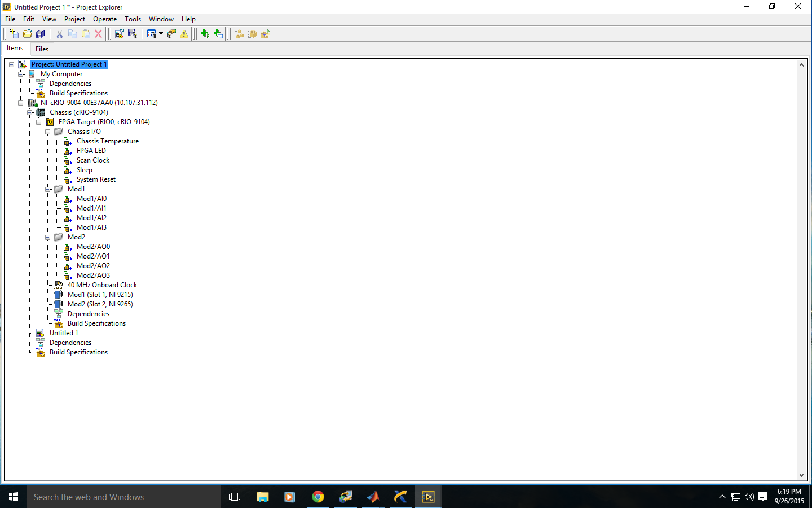Collapse the My Computer tree node
Image resolution: width=812 pixels, height=508 pixels.
pos(21,74)
